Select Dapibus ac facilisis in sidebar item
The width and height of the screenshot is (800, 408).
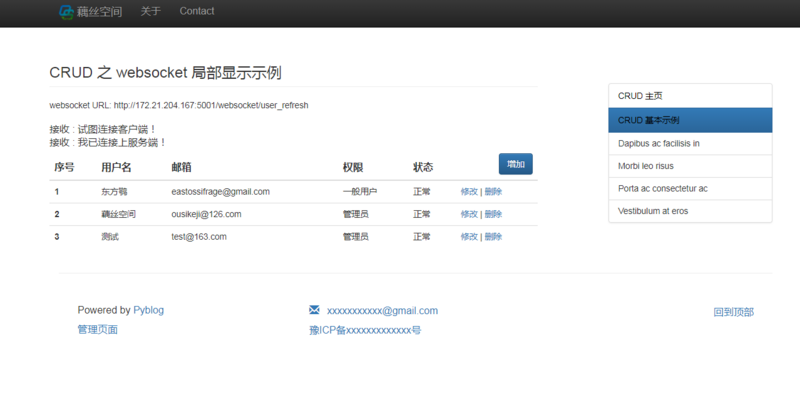coord(690,143)
